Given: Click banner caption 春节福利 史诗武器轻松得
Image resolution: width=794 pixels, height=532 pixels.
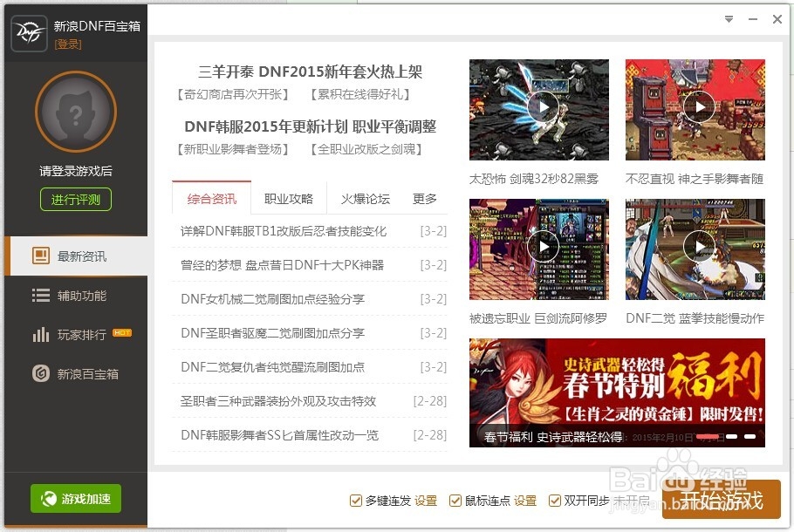Looking at the screenshot, I should tap(553, 437).
